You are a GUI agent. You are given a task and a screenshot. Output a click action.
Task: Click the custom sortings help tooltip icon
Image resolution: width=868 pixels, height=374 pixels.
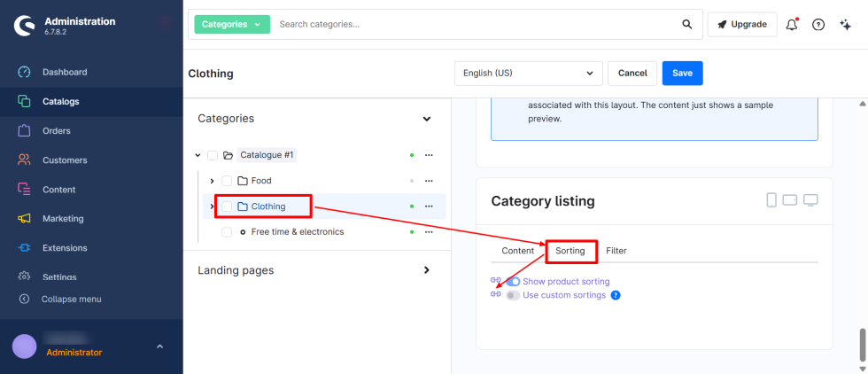pyautogui.click(x=616, y=295)
